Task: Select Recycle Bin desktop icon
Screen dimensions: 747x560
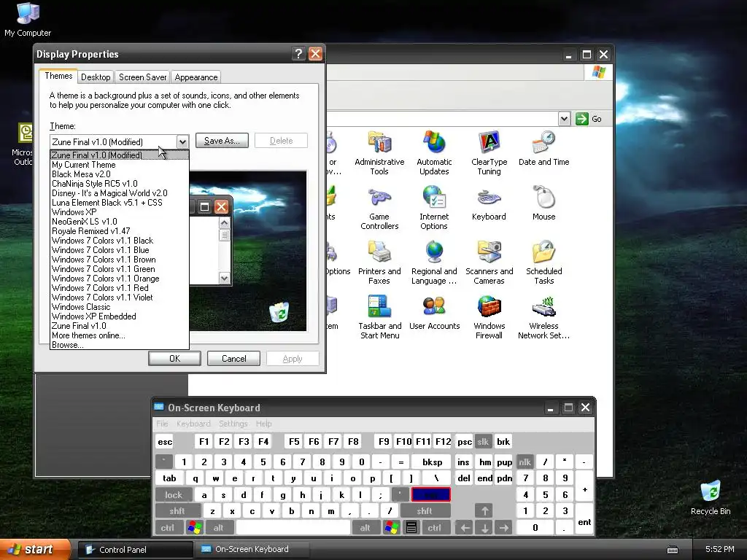Action: [x=711, y=498]
